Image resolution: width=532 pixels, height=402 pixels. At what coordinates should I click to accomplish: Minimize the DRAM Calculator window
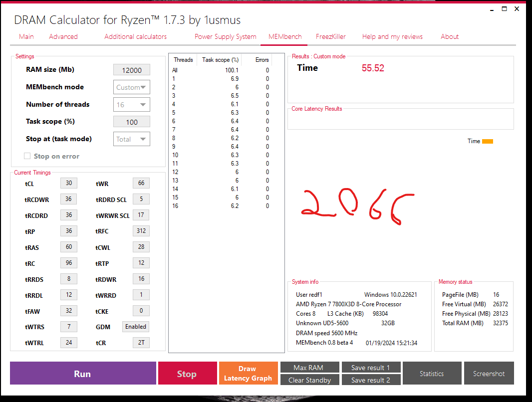(492, 9)
